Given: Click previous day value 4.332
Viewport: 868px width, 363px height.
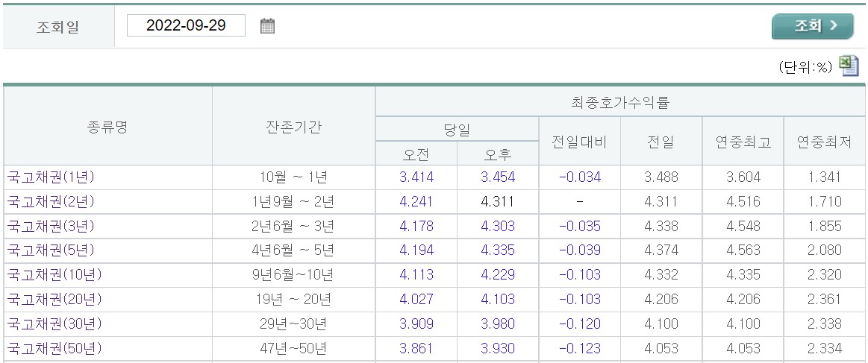Looking at the screenshot, I should coord(661,274).
